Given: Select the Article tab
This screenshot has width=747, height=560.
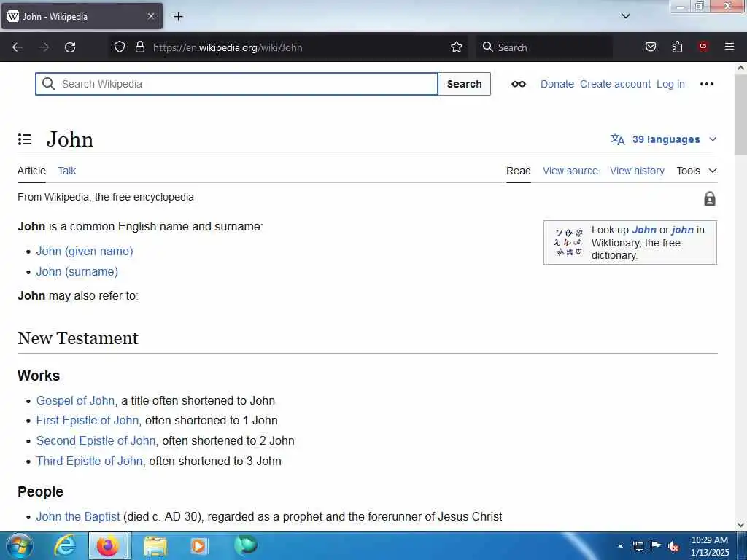Looking at the screenshot, I should (x=31, y=171).
